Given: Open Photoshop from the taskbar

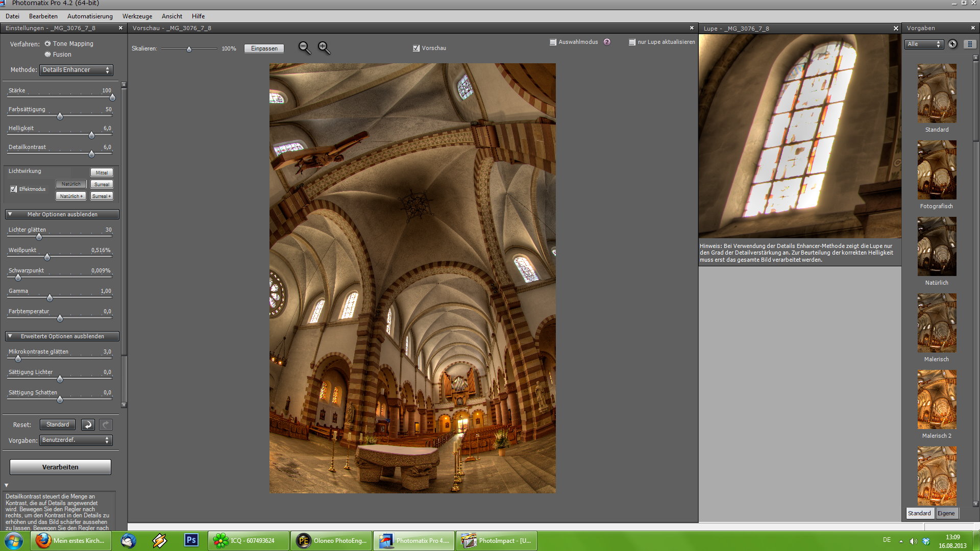Looking at the screenshot, I should click(x=191, y=540).
